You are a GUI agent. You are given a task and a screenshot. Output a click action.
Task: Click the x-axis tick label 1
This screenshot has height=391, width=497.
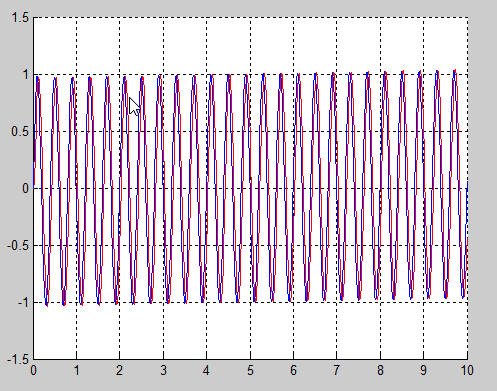tap(77, 370)
